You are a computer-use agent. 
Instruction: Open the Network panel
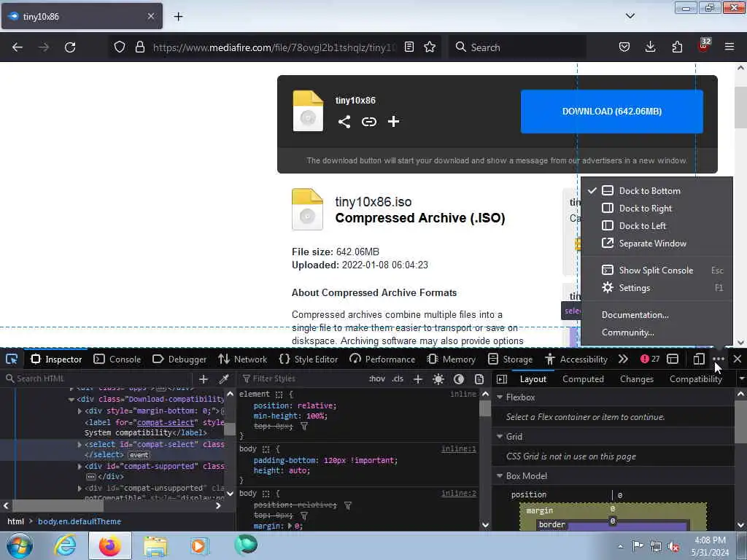click(242, 359)
